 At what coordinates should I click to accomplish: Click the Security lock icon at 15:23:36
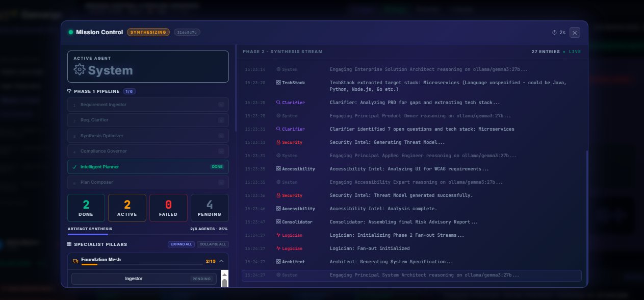click(278, 195)
